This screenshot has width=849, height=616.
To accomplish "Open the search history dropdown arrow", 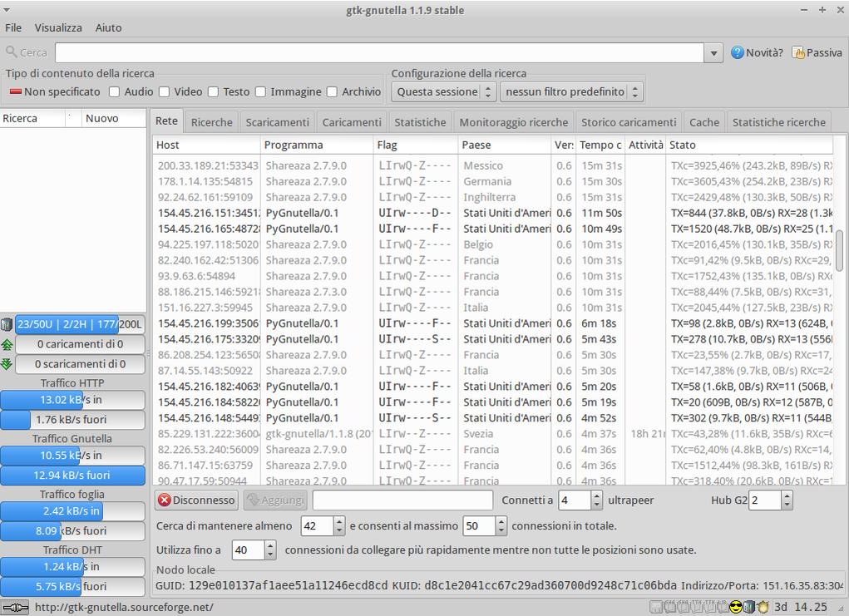I will point(713,53).
